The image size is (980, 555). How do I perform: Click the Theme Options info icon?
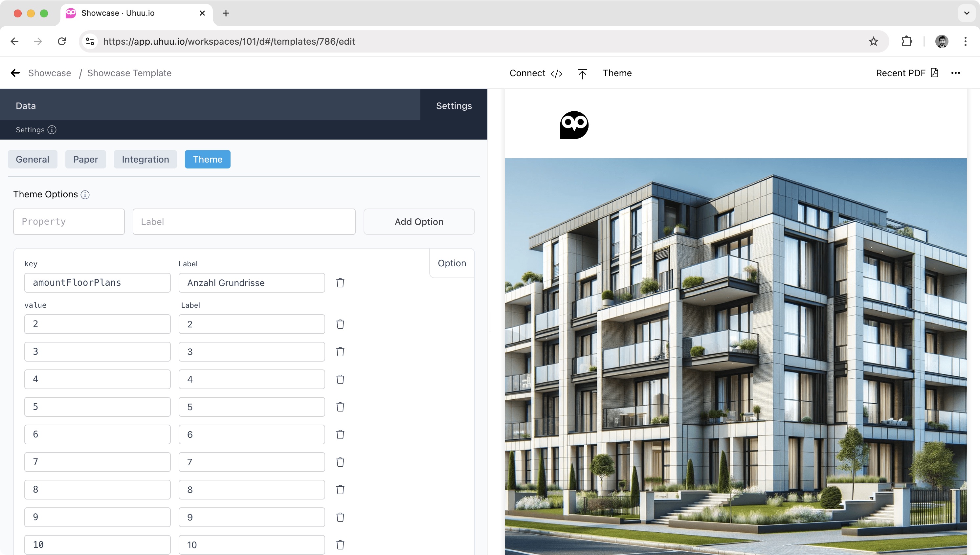[85, 194]
